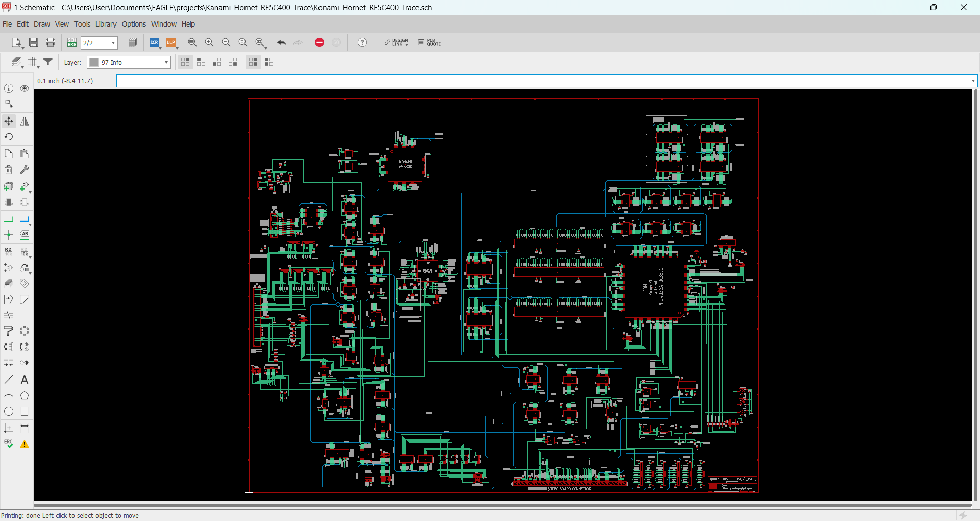Switch to board view with SCH/BRD icon
Screen dimensions: 980x521
(x=72, y=42)
